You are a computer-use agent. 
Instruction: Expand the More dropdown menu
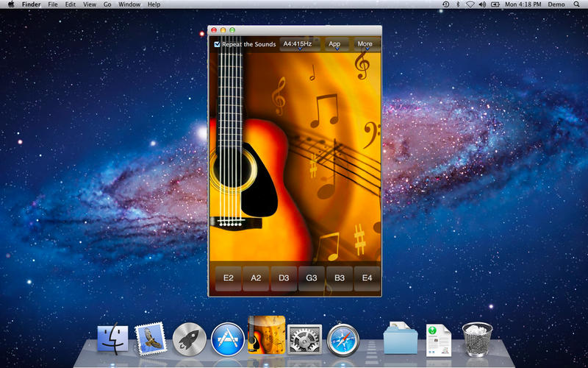[365, 44]
